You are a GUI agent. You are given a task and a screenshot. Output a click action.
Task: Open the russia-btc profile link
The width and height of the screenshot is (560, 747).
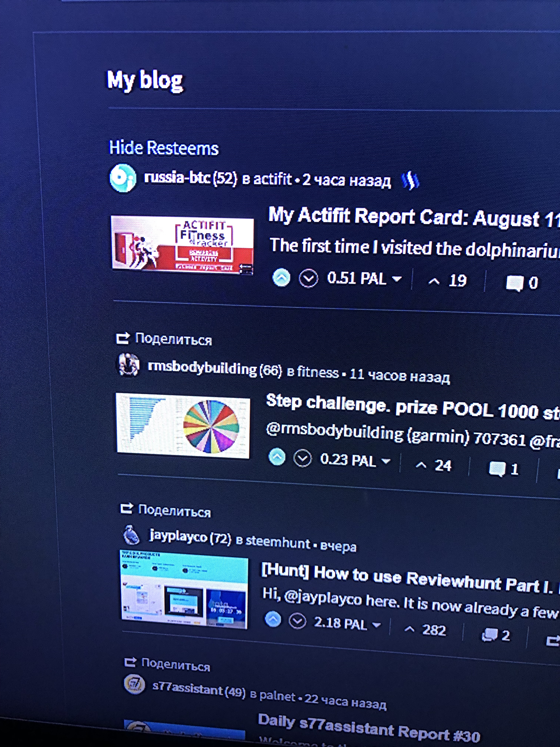(178, 177)
